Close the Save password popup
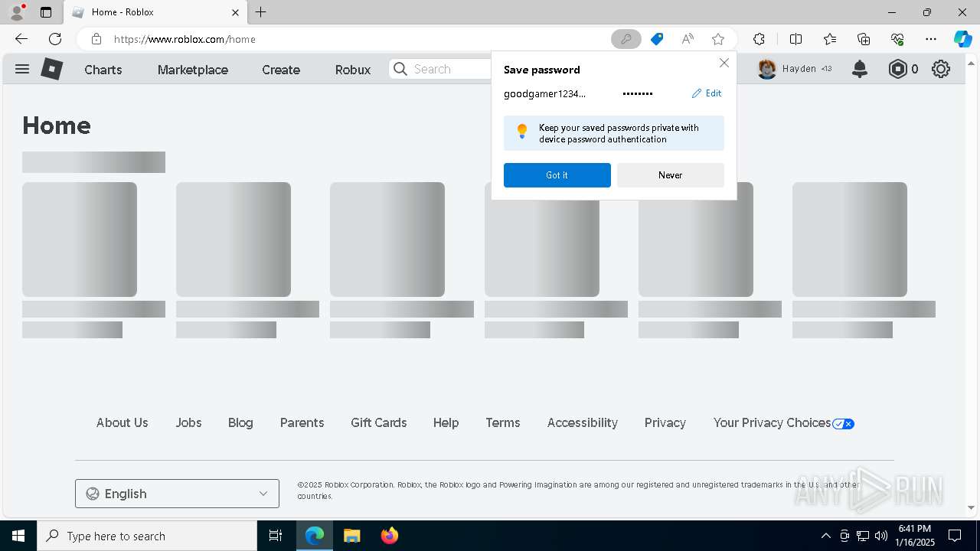 [724, 63]
